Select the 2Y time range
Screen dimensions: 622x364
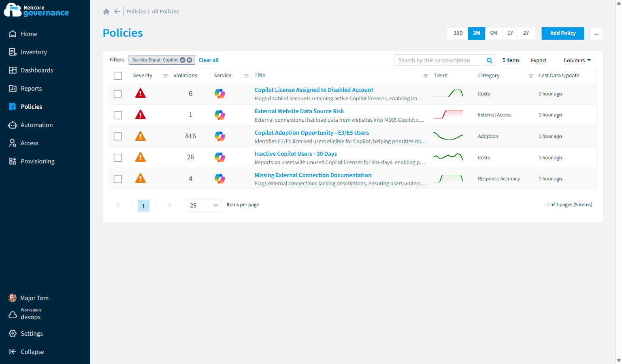(x=526, y=33)
